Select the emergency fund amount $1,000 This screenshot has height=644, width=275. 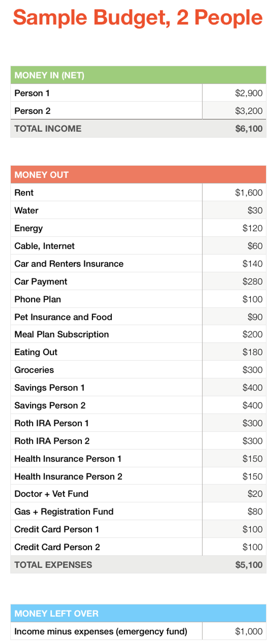pyautogui.click(x=249, y=631)
